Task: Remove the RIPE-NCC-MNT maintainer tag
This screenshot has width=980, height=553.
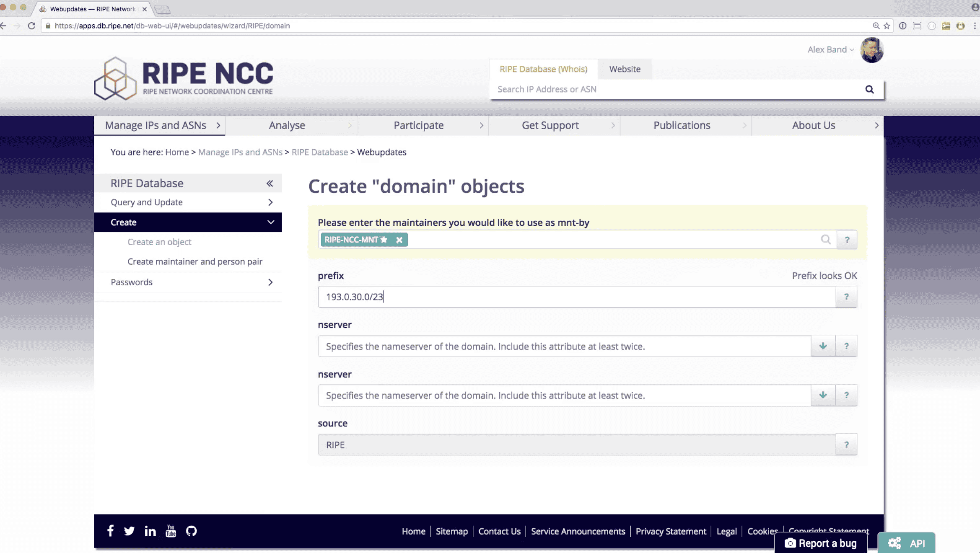Action: click(399, 240)
